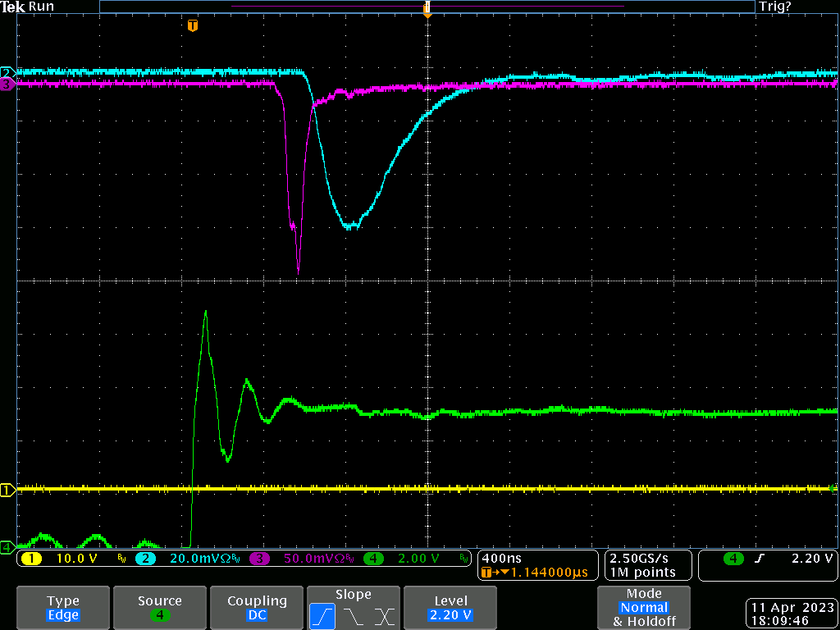Image resolution: width=840 pixels, height=630 pixels.
Task: Click channel 2 cyan ground marker
Action: pos(7,72)
